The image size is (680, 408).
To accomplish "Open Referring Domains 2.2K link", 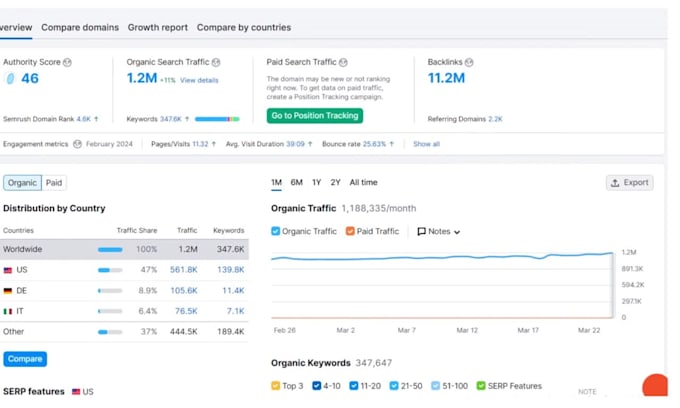I will click(x=495, y=119).
